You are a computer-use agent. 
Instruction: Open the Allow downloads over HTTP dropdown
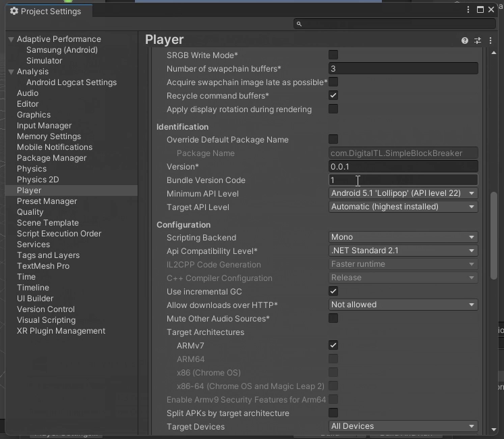[x=403, y=305]
